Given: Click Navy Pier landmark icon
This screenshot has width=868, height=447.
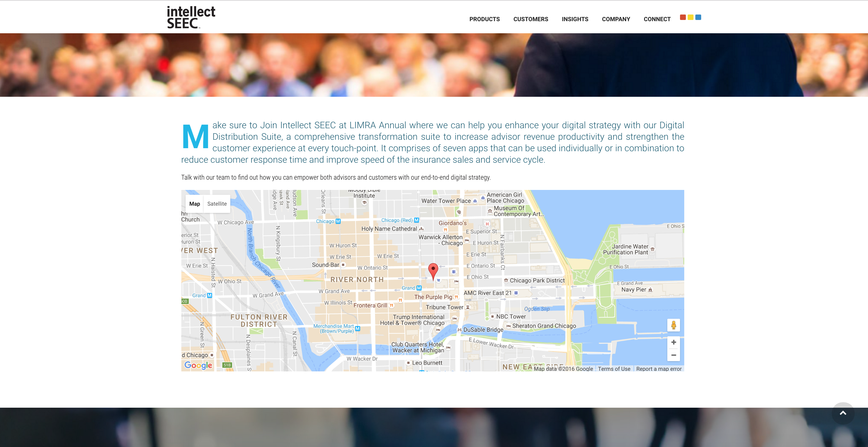Looking at the screenshot, I should 650,289.
